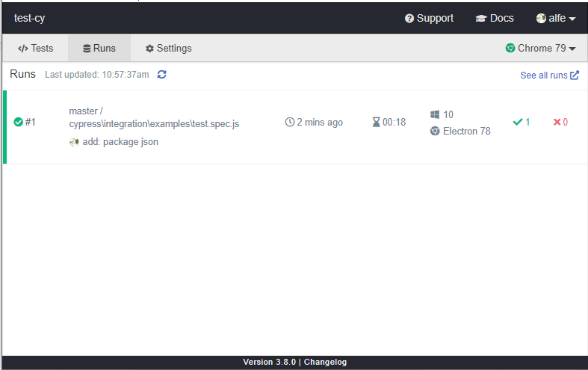Click the hourglass duration icon
The height and width of the screenshot is (370, 588).
tap(376, 122)
